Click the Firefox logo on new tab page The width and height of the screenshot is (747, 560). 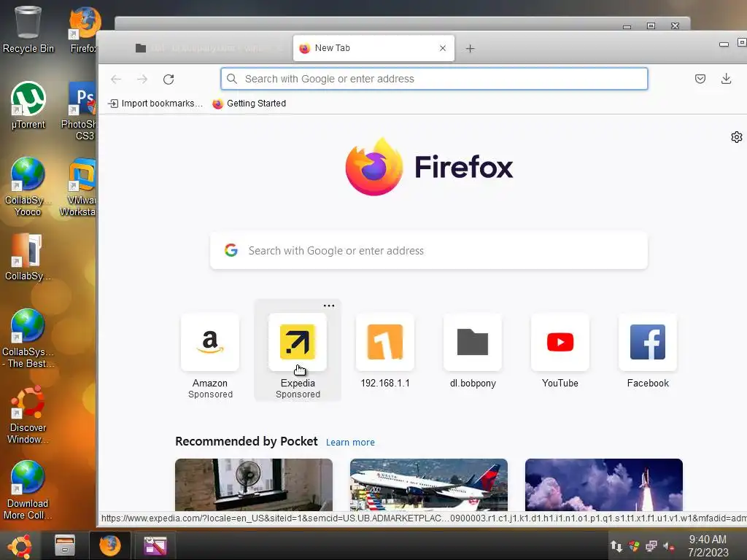pyautogui.click(x=429, y=167)
